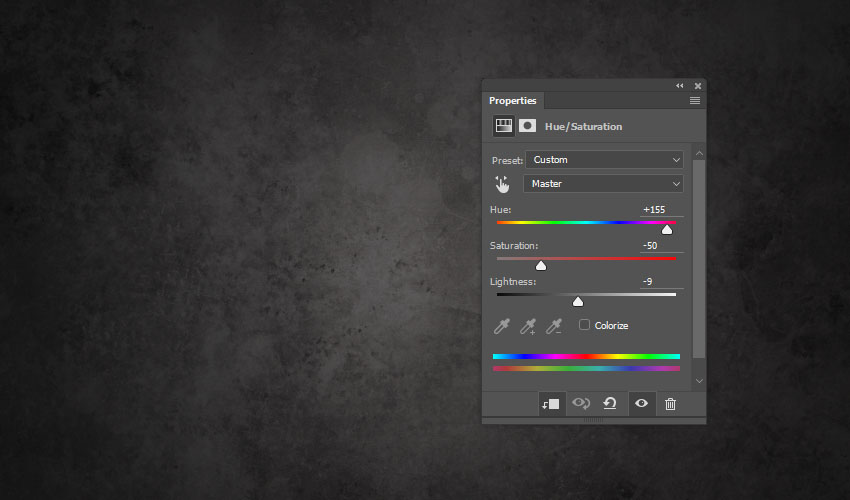850x500 pixels.
Task: Open the Properties panel flyout menu
Action: (694, 101)
